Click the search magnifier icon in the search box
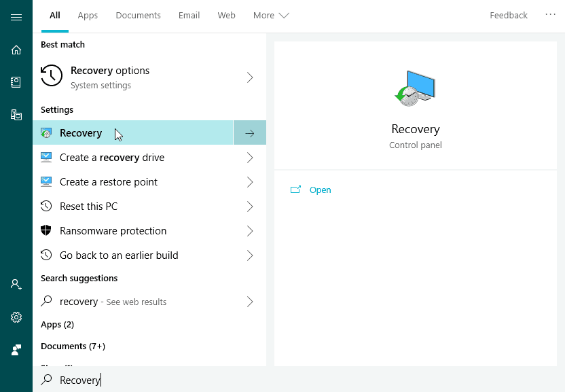The height and width of the screenshot is (392, 565). (x=46, y=380)
